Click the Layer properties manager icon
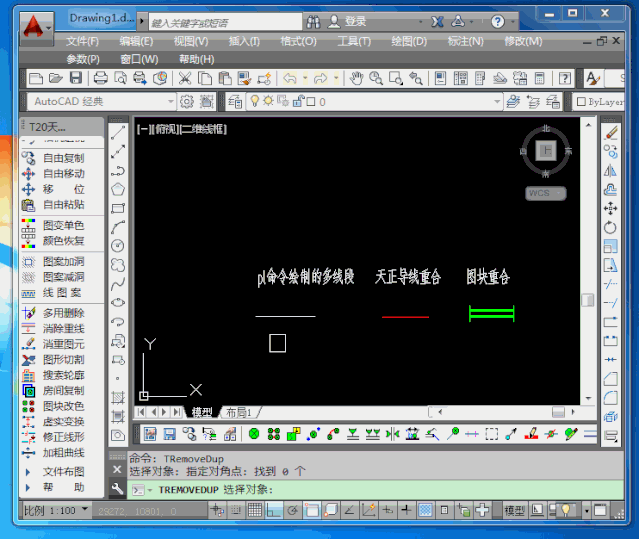This screenshot has height=539, width=639. pyautogui.click(x=235, y=102)
